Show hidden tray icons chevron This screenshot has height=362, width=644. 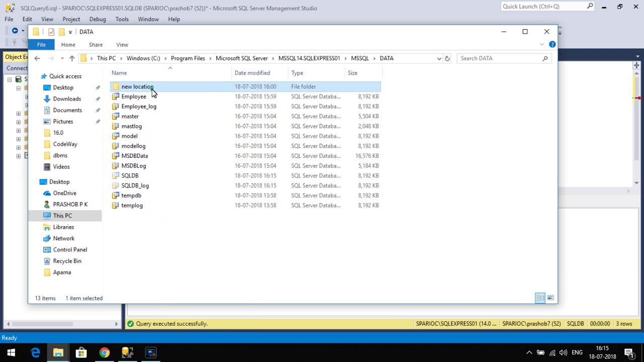coord(529,353)
